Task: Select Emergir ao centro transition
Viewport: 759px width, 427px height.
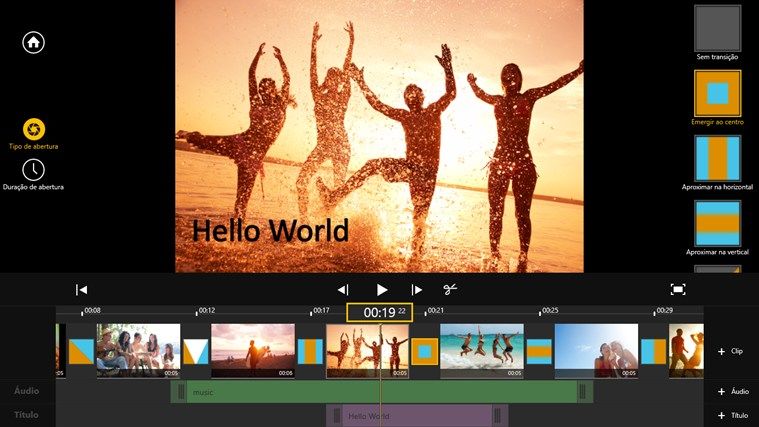Action: point(717,93)
